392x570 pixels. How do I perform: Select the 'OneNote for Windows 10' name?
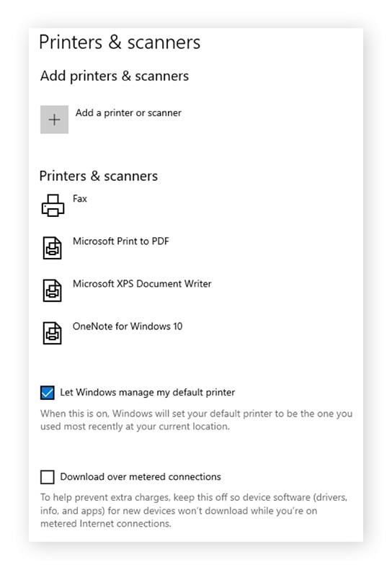(128, 326)
